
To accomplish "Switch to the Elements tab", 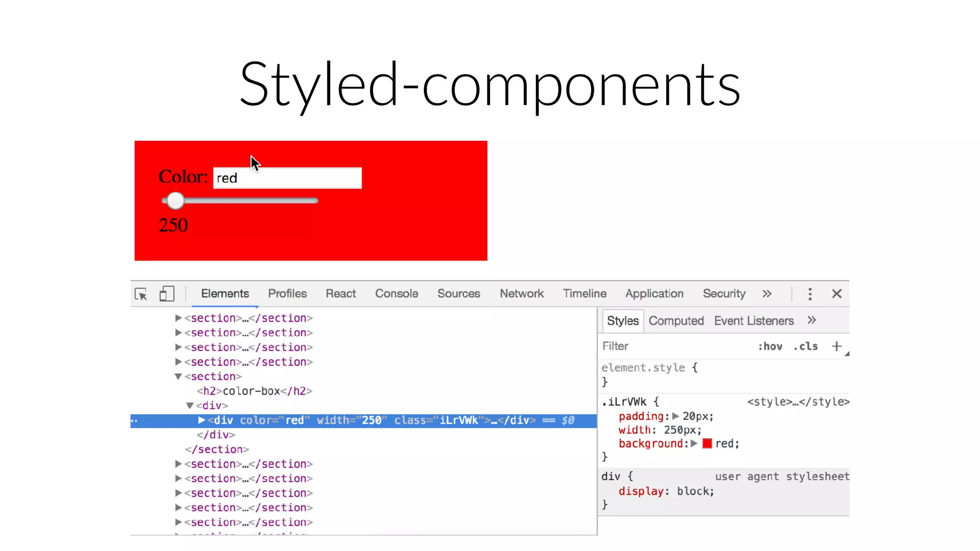I will (225, 294).
